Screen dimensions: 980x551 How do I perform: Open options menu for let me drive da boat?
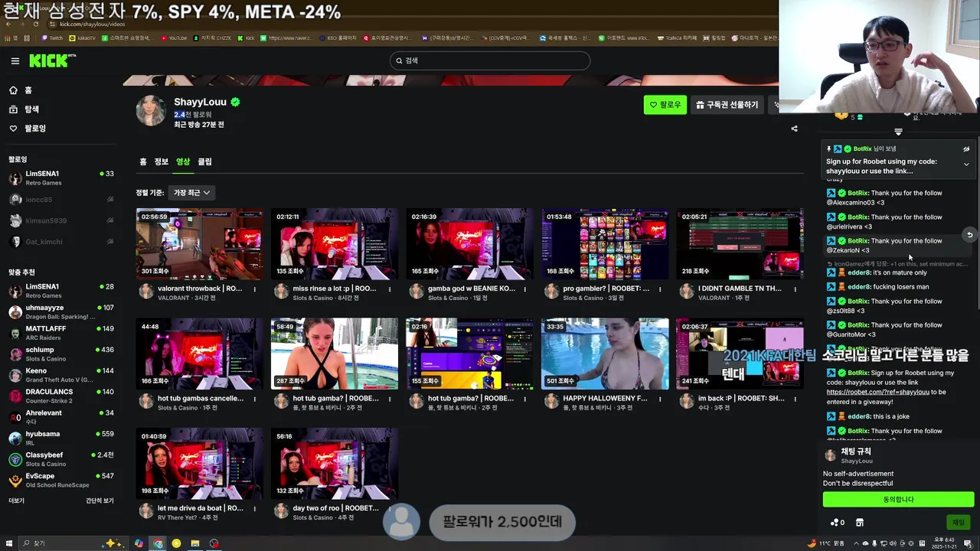click(255, 509)
